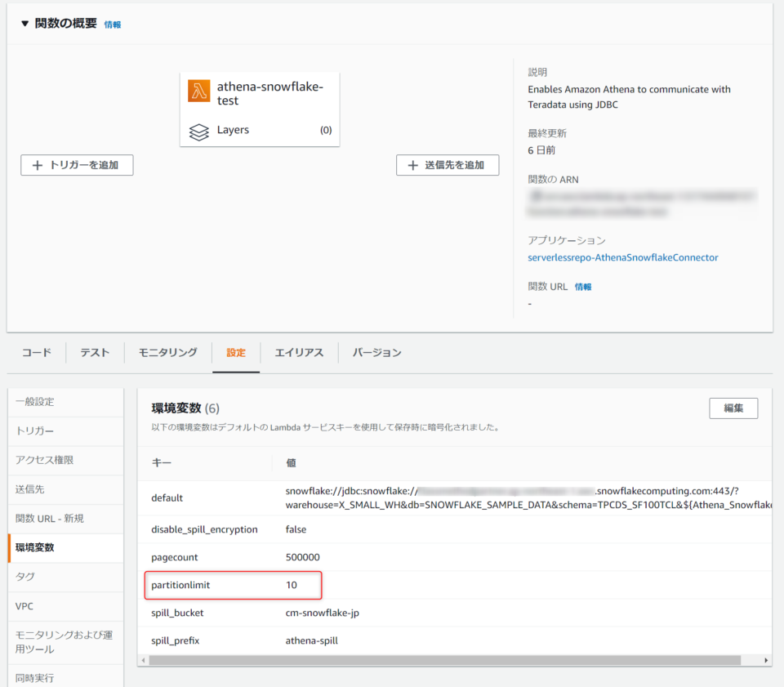Click the orange Lambda function icon

(199, 91)
